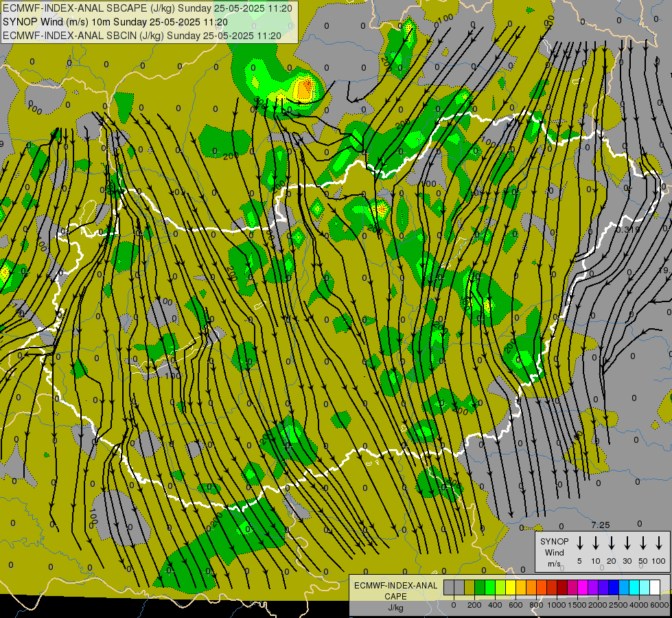
Task: Click the wind arrow above 10 in legend
Action: pos(595,543)
